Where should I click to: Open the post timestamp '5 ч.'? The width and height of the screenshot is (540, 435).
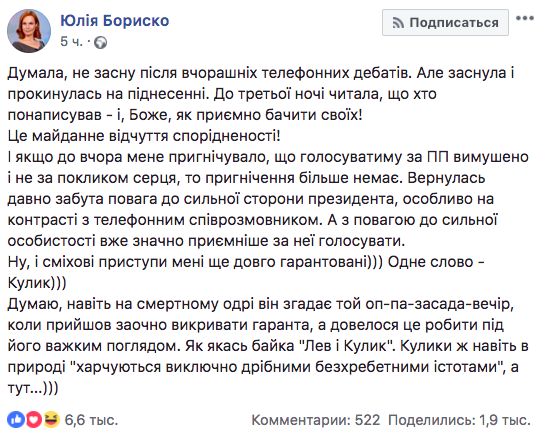click(x=72, y=42)
